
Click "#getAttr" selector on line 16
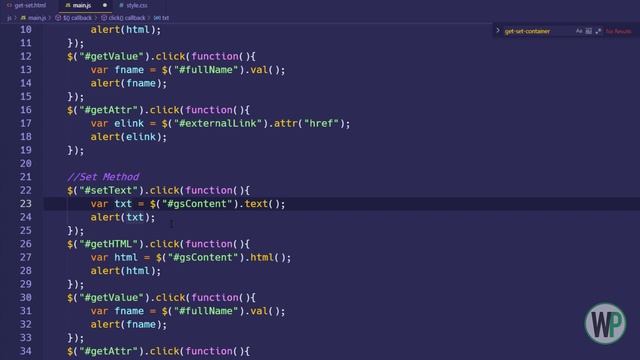pos(109,110)
